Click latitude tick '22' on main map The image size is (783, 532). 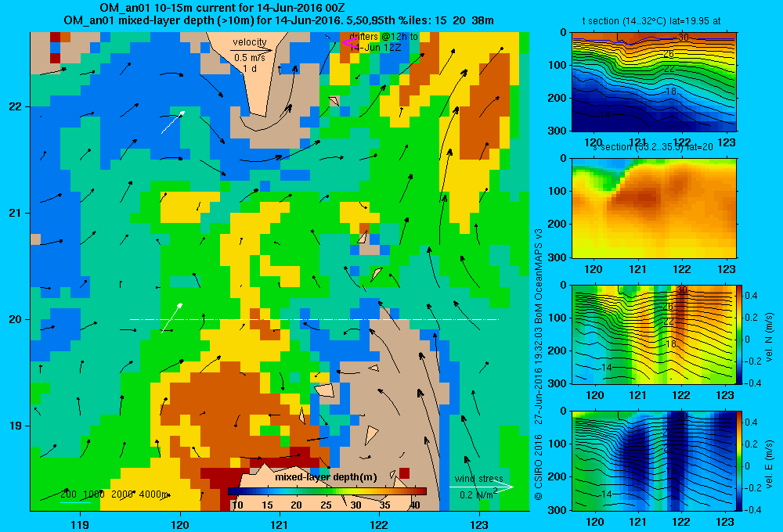click(15, 106)
